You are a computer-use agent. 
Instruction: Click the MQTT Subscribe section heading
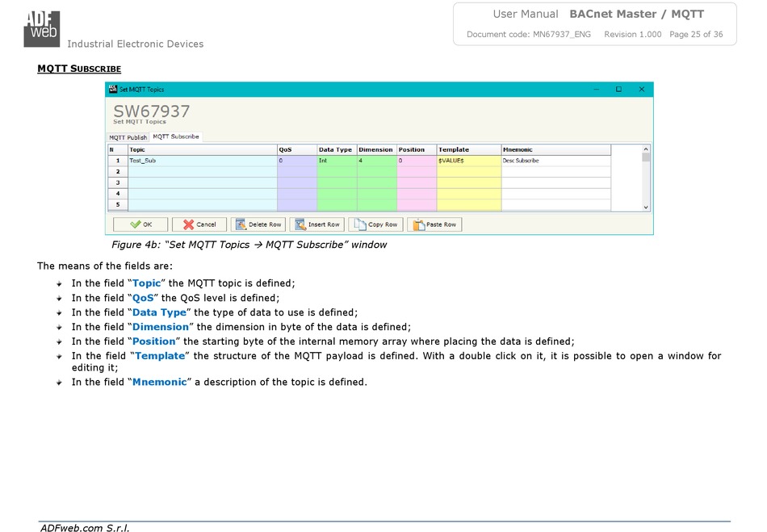tap(79, 69)
